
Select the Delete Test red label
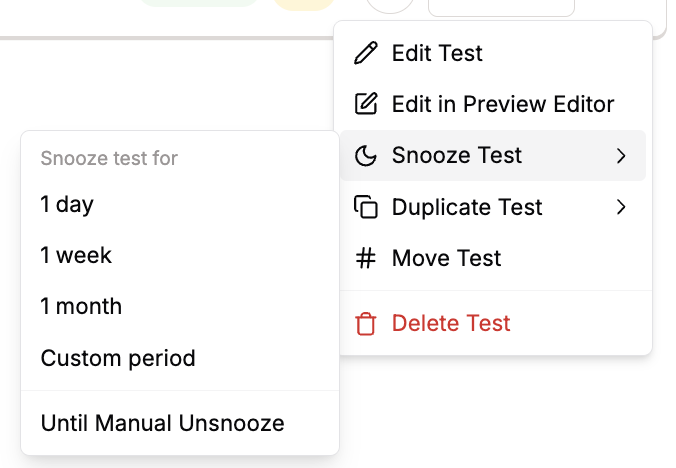point(451,324)
